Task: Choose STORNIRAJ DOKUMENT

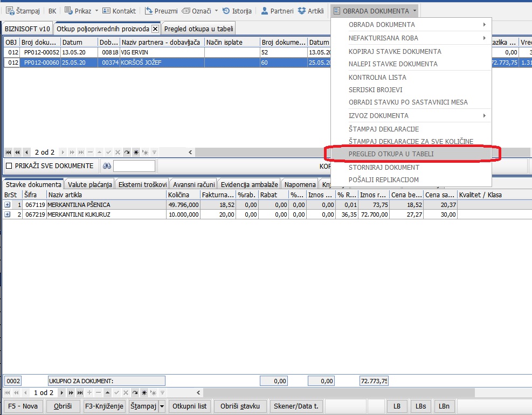Action: pyautogui.click(x=411, y=167)
